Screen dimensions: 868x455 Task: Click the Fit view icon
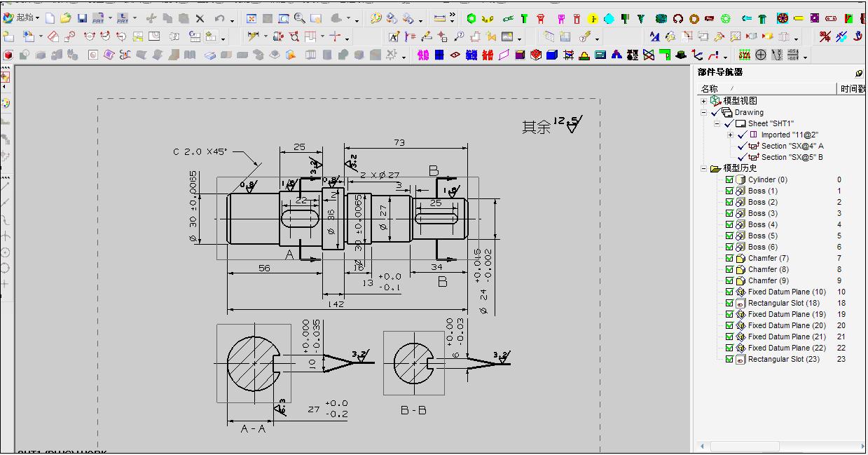(x=250, y=18)
